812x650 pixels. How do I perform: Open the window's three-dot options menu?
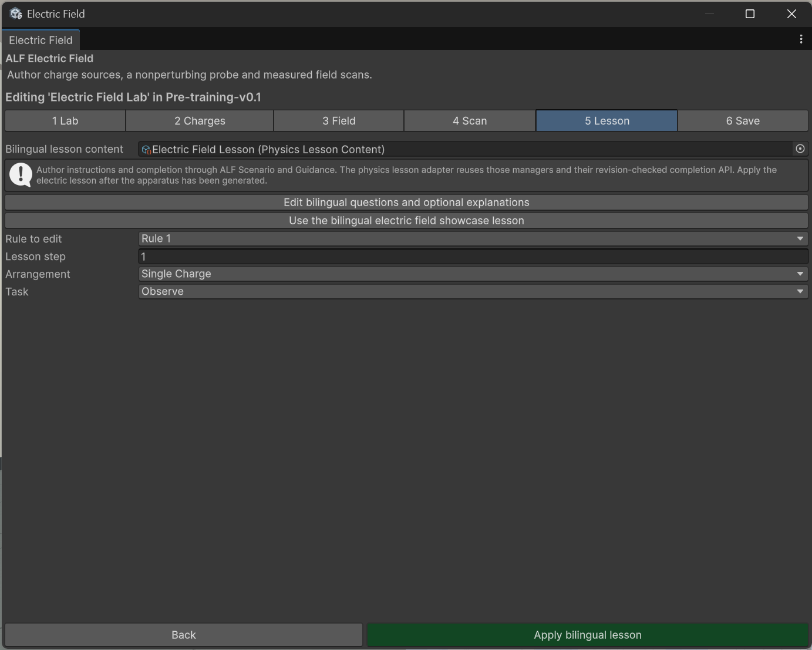coord(801,39)
